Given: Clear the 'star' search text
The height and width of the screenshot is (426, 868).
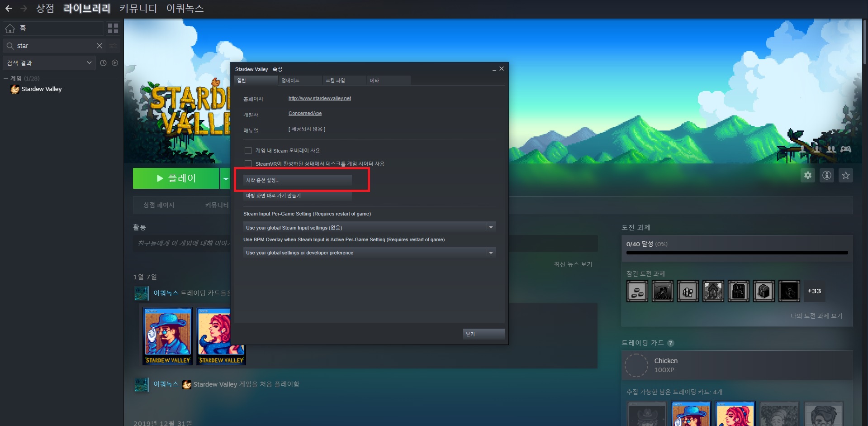Looking at the screenshot, I should click(x=100, y=46).
